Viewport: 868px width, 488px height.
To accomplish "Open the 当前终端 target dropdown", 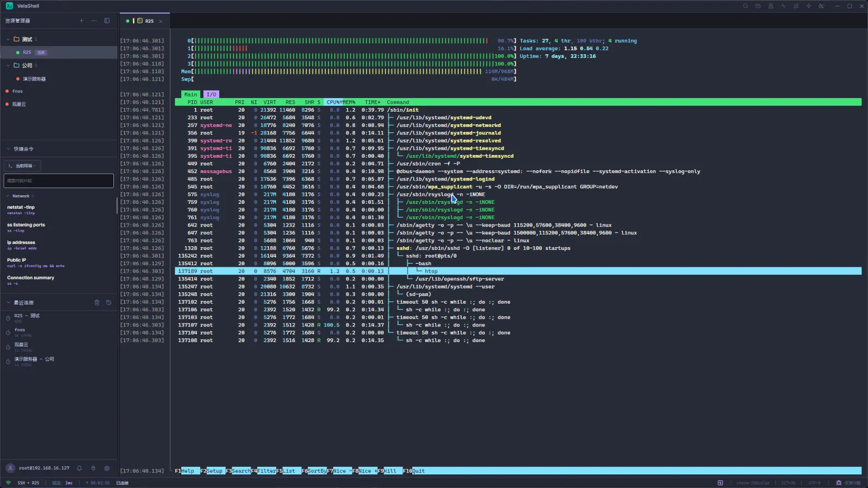I will [x=22, y=166].
